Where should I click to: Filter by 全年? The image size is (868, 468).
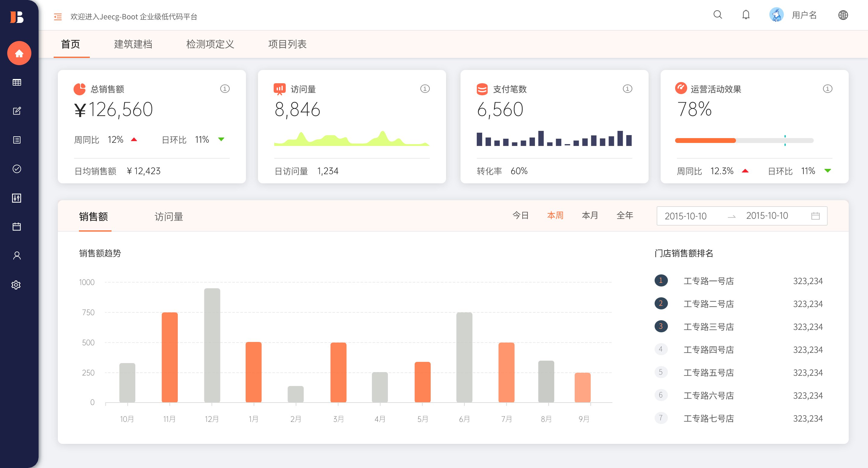point(625,216)
